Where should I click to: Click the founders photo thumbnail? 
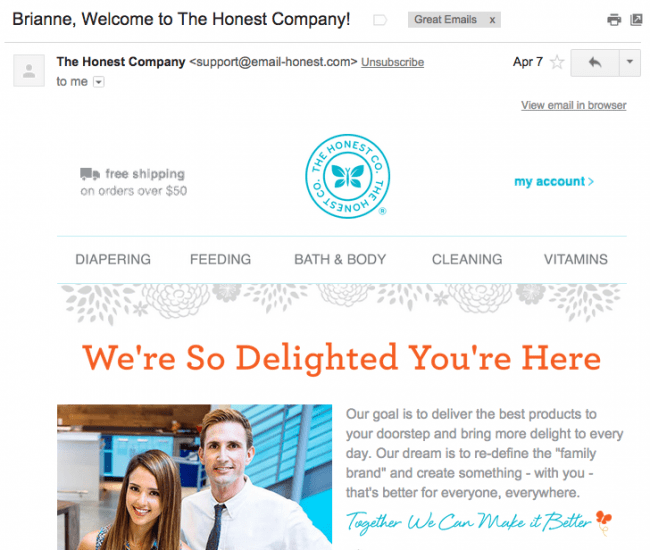coord(194,477)
